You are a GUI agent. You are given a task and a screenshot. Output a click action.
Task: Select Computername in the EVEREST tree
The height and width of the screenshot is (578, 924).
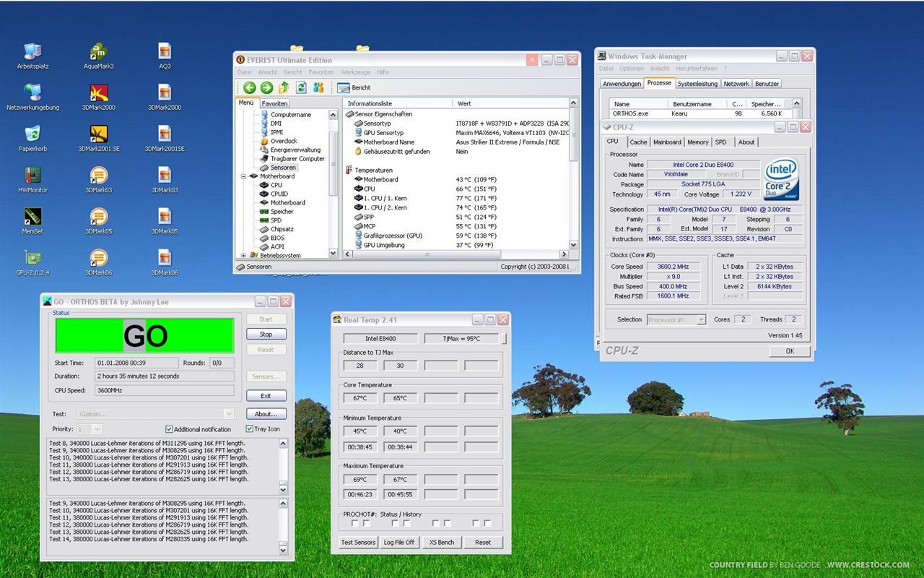290,114
